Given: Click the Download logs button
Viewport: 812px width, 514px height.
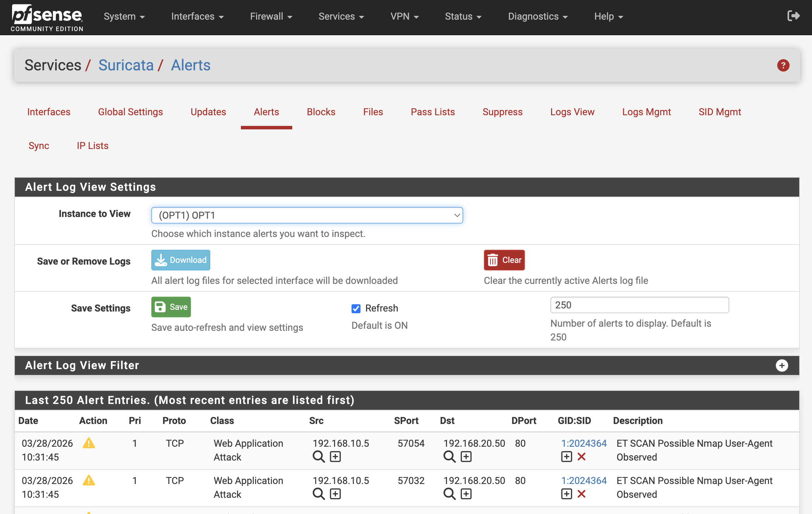Looking at the screenshot, I should [x=181, y=260].
